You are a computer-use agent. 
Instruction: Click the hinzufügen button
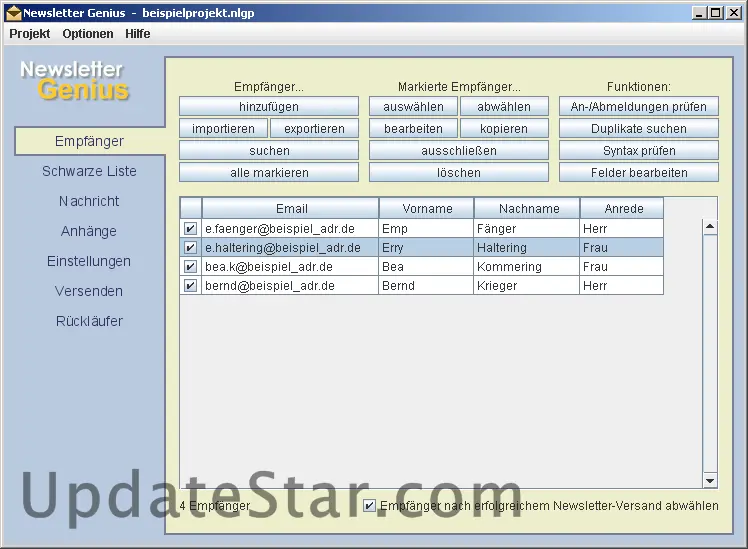pyautogui.click(x=269, y=106)
